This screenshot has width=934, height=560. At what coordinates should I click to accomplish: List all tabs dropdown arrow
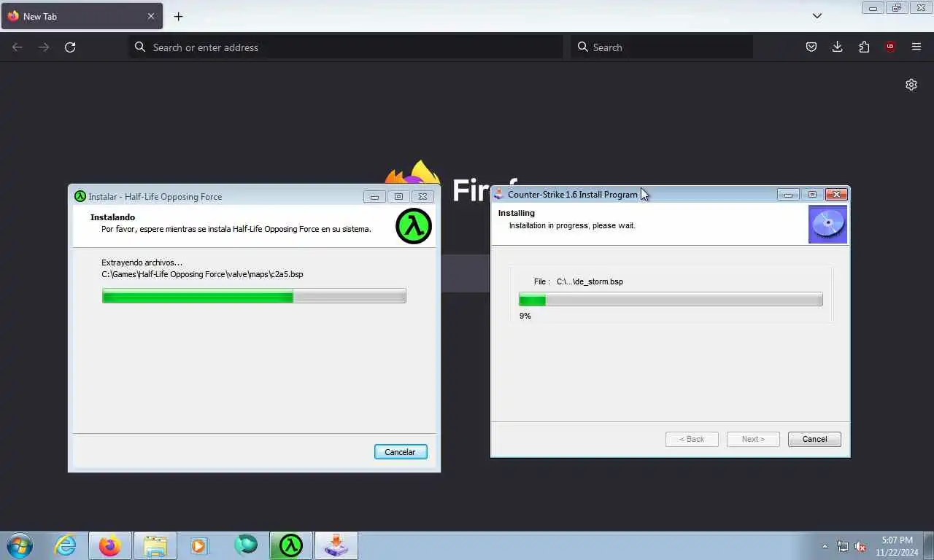point(817,16)
